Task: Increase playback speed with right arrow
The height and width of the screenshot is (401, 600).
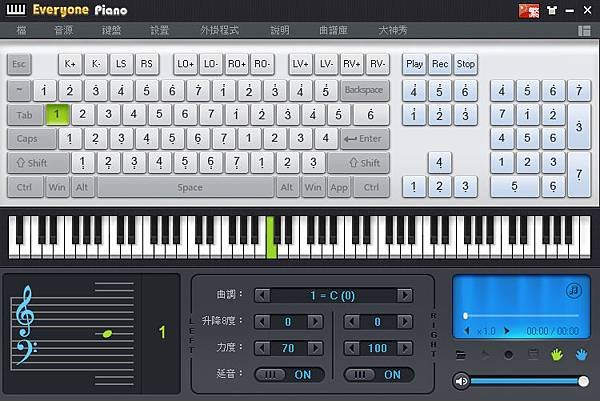Action: pyautogui.click(x=507, y=331)
